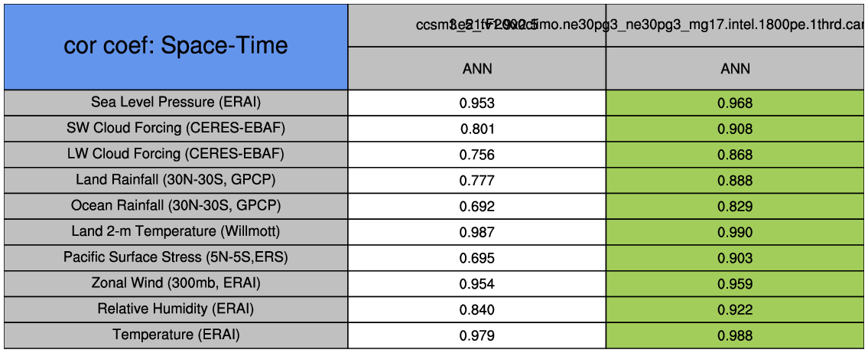The height and width of the screenshot is (353, 868).
Task: Click the Temperature (ERAI) row label
Action: tap(176, 335)
